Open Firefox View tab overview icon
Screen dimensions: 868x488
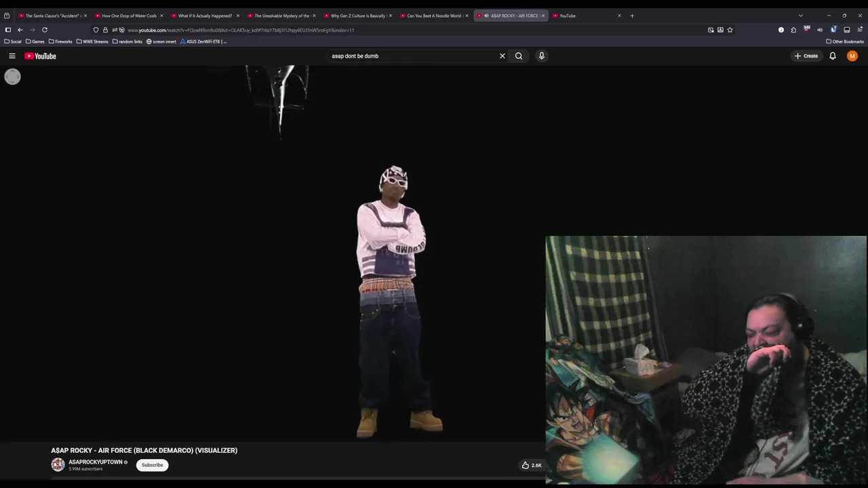click(x=7, y=16)
